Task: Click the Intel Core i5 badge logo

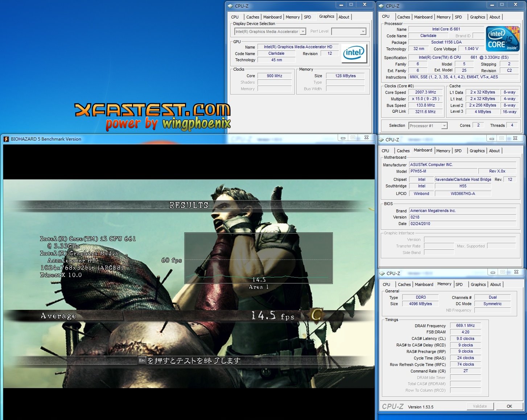Action: point(503,38)
